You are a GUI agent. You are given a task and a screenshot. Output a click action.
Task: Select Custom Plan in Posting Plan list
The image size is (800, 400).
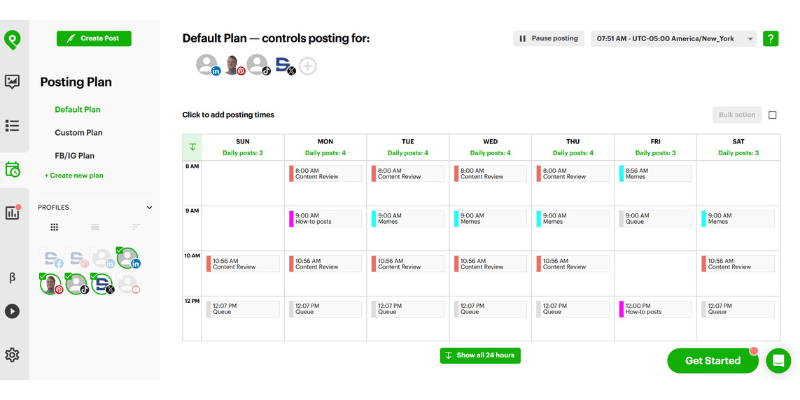click(78, 132)
